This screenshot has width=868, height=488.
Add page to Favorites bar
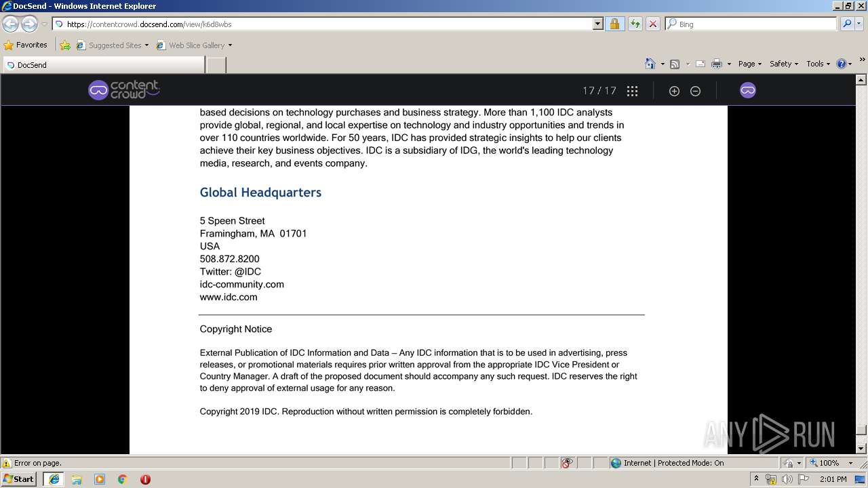coord(65,45)
